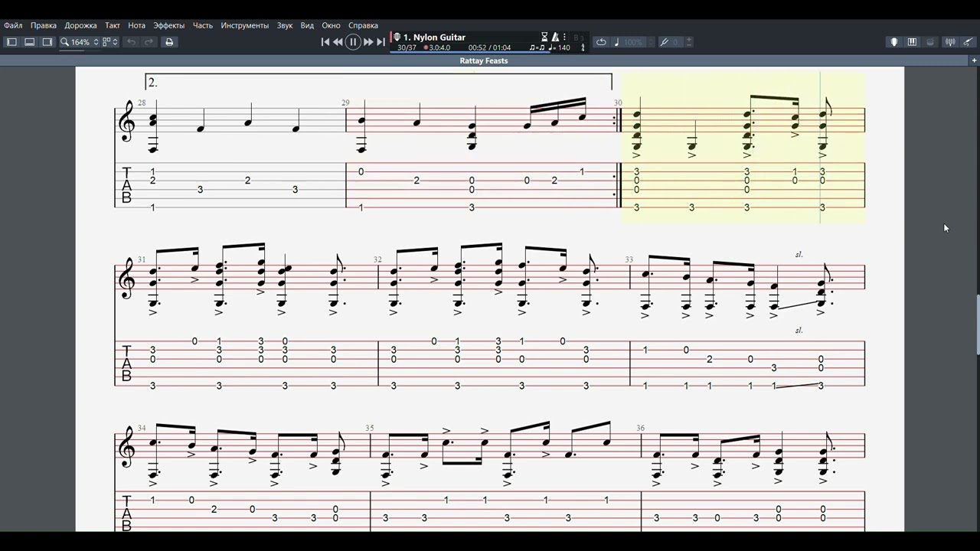Screen dimensions: 980x551
Task: Click bar number 34 in the score
Action: (x=142, y=429)
